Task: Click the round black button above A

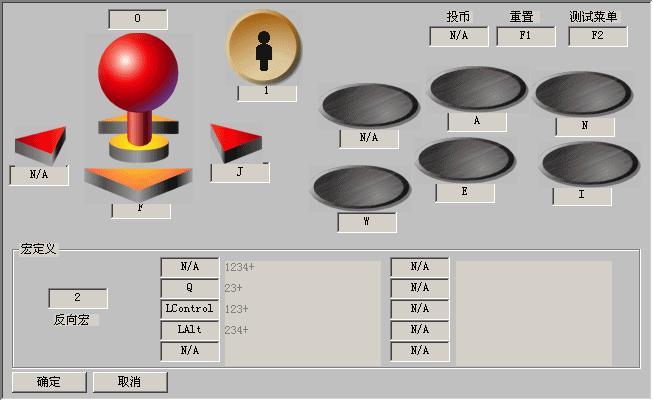Action: point(477,89)
